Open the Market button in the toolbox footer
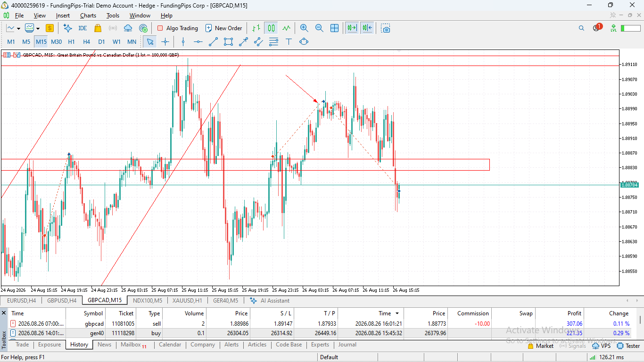 541,346
